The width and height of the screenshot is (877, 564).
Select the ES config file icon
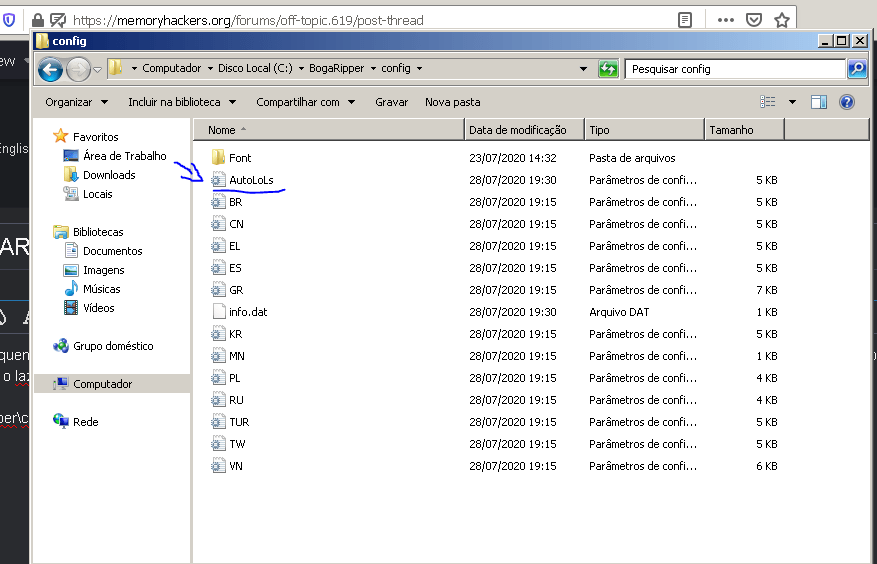point(218,267)
